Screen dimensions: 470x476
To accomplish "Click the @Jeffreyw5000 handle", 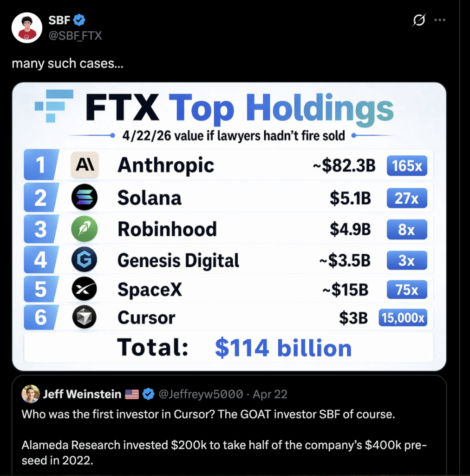I will pos(201,394).
